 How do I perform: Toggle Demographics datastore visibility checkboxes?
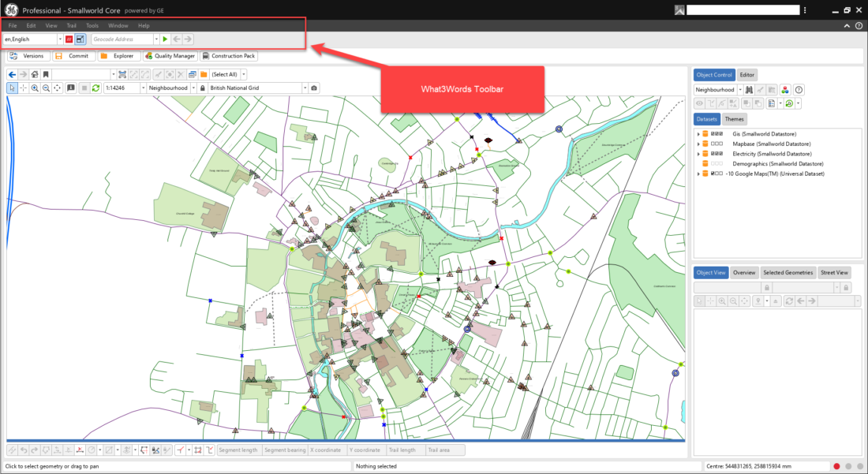click(716, 164)
